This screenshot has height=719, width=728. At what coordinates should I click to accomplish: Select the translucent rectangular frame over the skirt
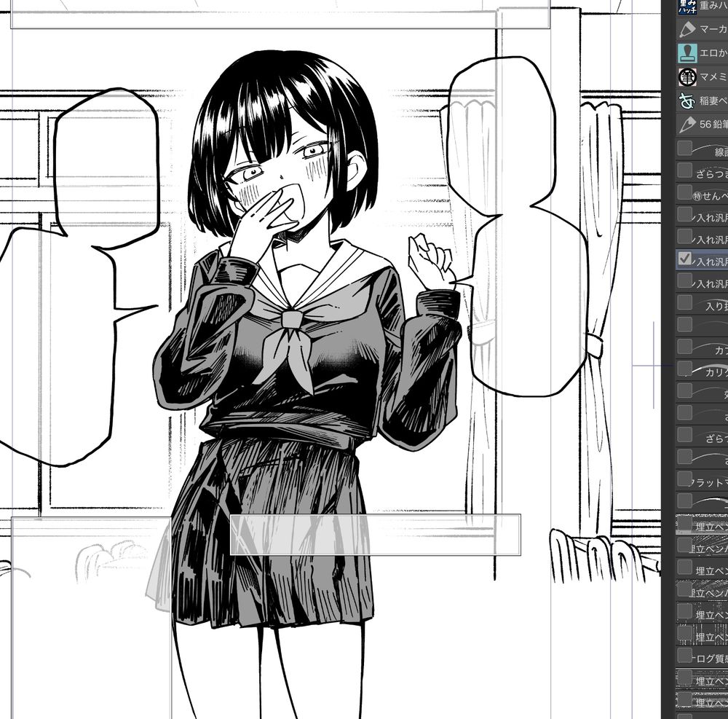(375, 535)
